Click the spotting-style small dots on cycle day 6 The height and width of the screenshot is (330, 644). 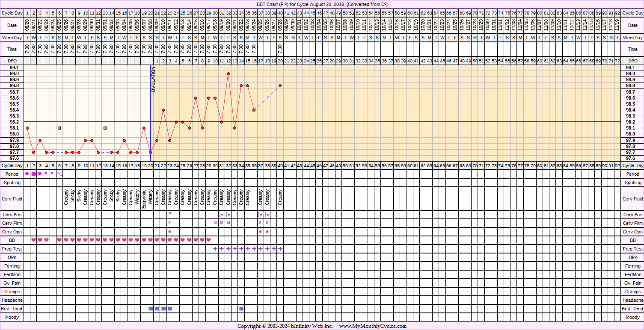(59, 174)
